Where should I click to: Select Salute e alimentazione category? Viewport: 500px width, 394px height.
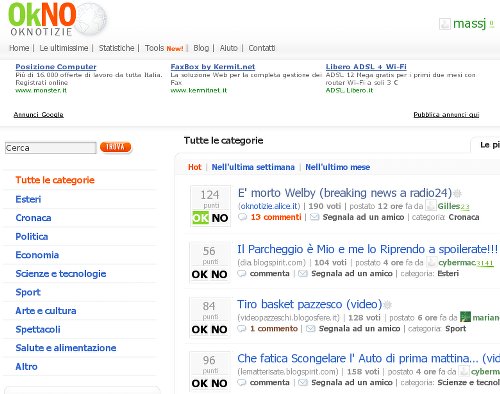66,348
